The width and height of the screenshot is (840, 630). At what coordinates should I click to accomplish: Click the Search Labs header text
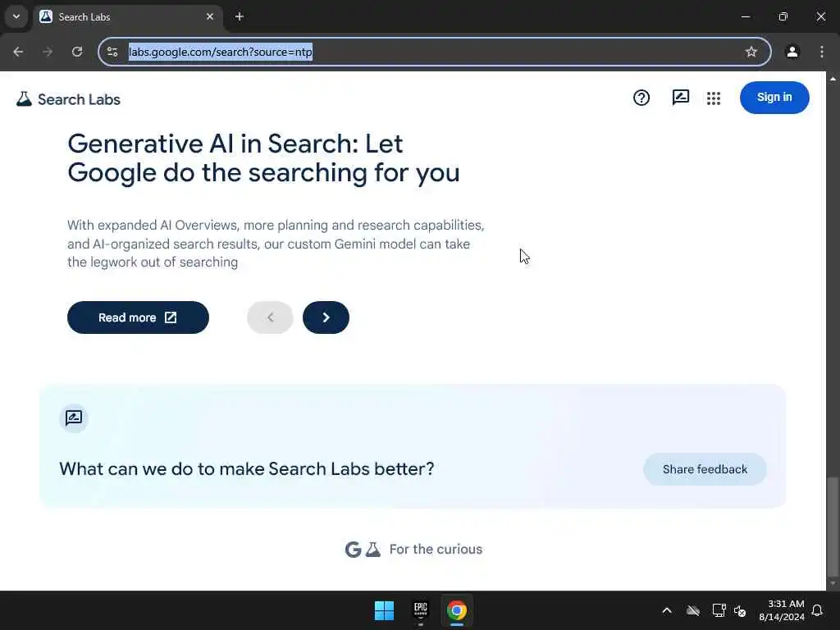point(79,99)
